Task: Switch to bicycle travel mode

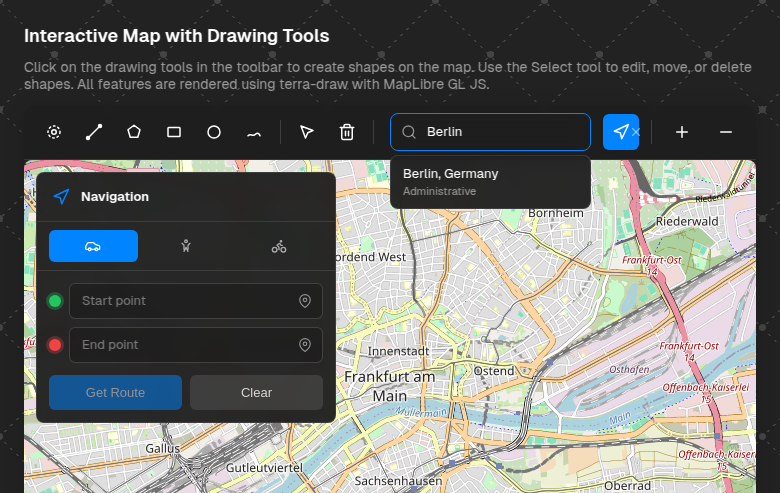Action: [x=278, y=246]
